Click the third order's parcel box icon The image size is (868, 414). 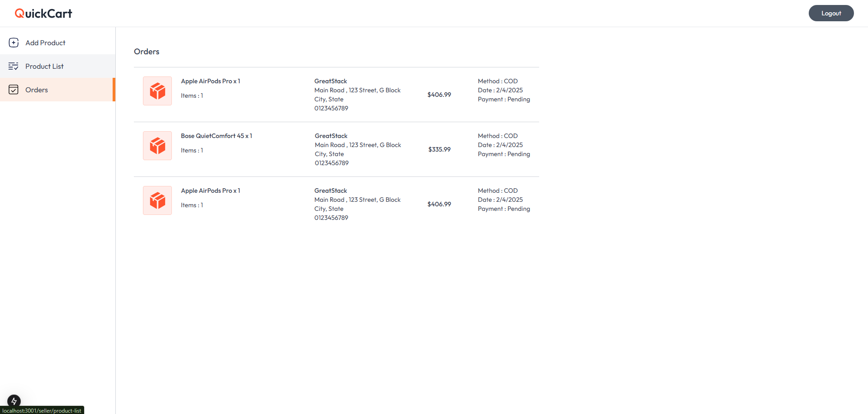pos(157,200)
